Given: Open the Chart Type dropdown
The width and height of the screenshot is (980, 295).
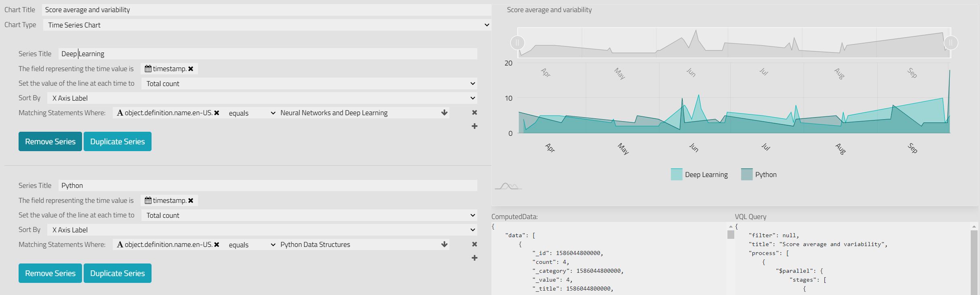Looking at the screenshot, I should [267, 25].
